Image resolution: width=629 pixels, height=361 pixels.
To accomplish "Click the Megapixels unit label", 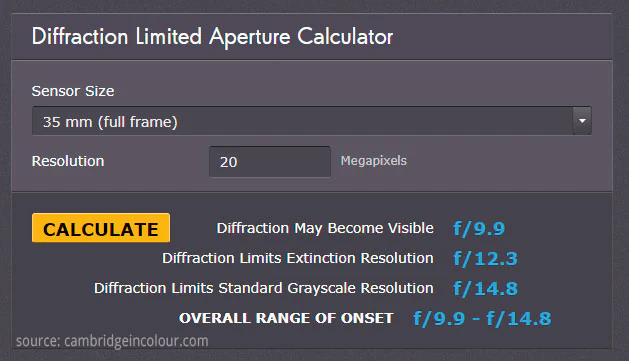I will (373, 161).
